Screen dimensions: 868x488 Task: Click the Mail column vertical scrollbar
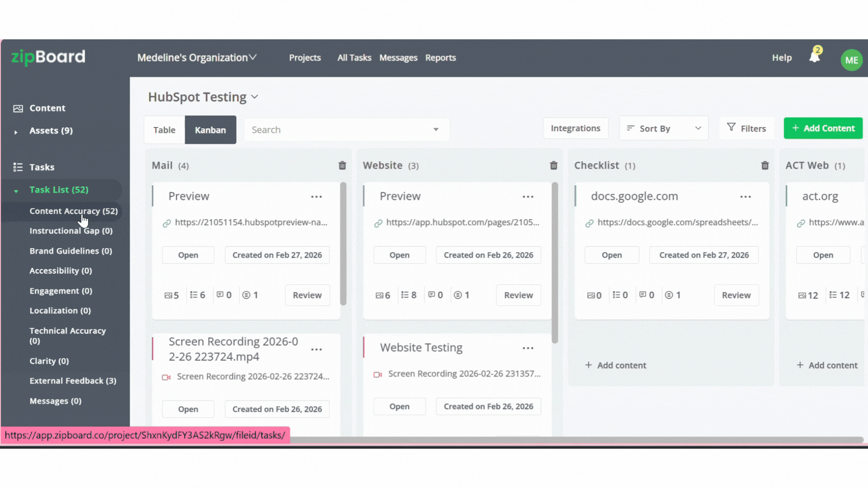tap(343, 244)
